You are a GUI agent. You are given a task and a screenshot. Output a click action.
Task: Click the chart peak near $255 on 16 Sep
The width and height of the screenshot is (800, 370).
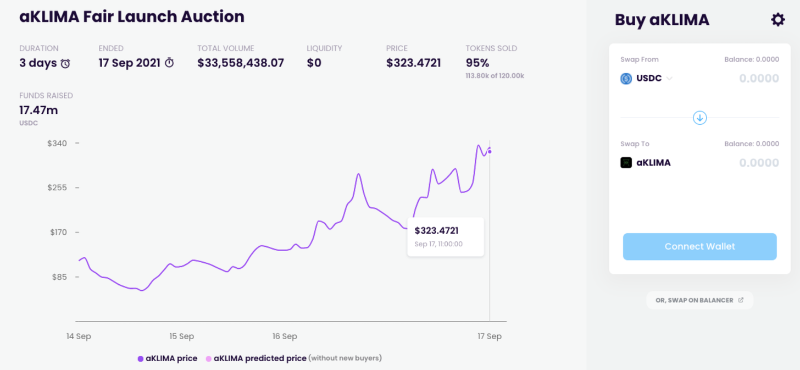click(359, 174)
